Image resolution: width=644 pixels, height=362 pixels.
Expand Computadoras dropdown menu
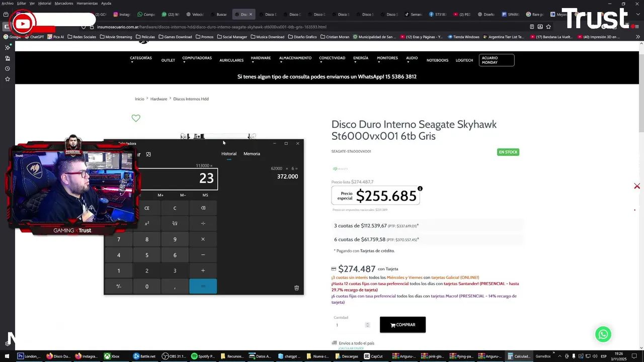[x=197, y=60]
